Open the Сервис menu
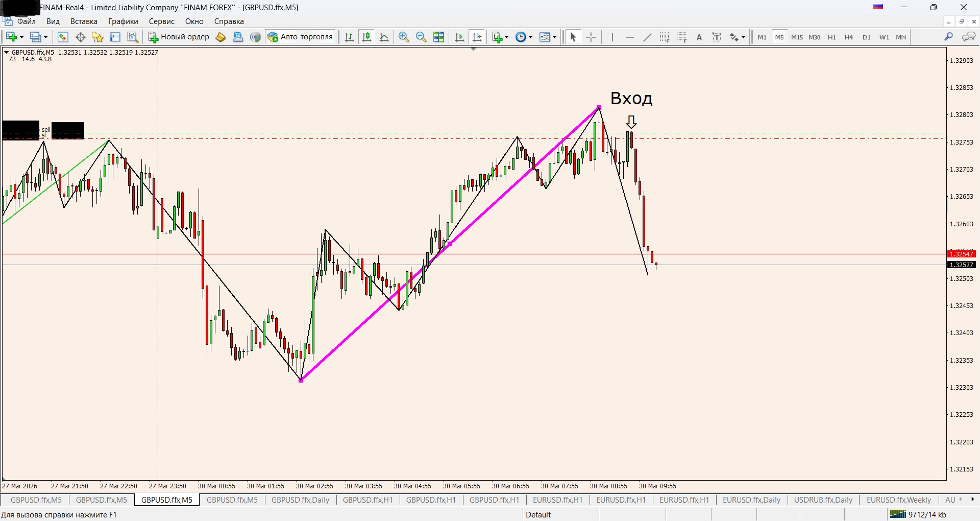Screen dimensions: 980x521 [x=161, y=21]
